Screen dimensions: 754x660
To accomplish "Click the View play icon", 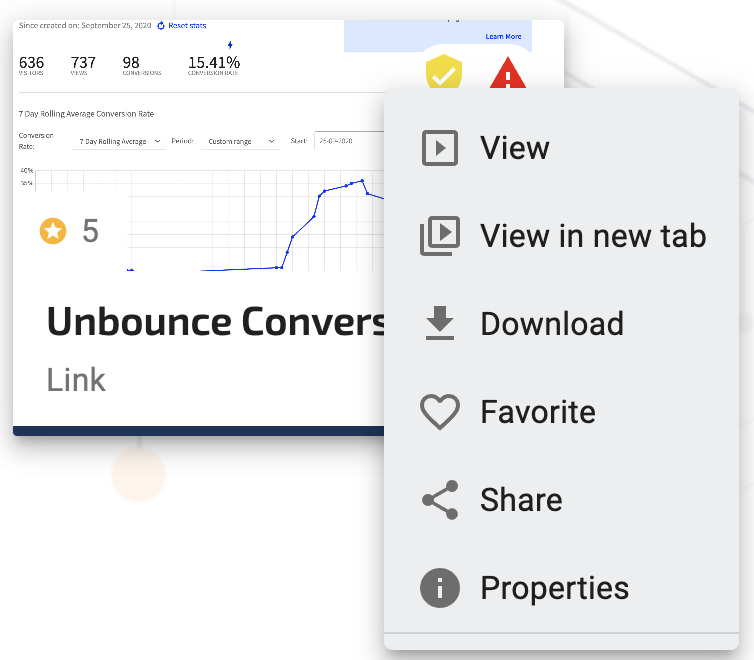I will [x=440, y=148].
